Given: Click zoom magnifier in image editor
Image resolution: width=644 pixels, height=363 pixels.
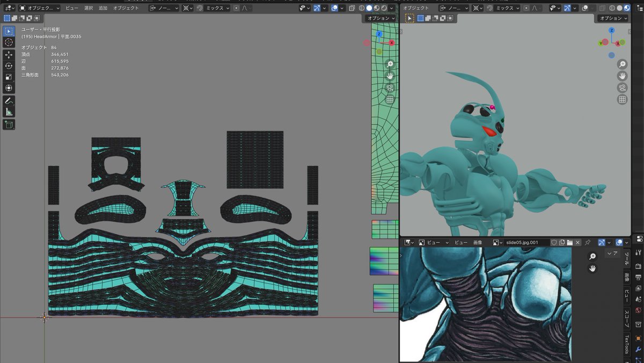Looking at the screenshot, I should pos(592,257).
